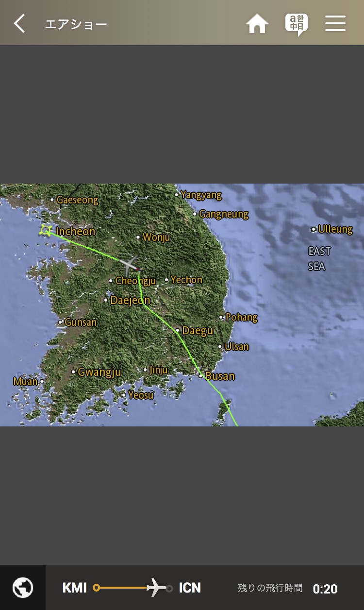364x610 pixels.
Task: Select the Gwangju city on map
Action: click(99, 373)
